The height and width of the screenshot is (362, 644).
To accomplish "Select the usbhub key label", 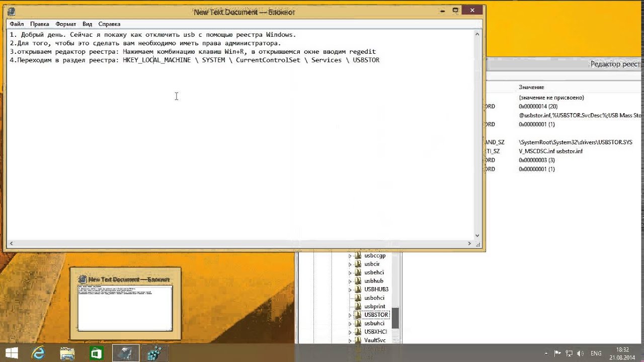I will [x=374, y=281].
